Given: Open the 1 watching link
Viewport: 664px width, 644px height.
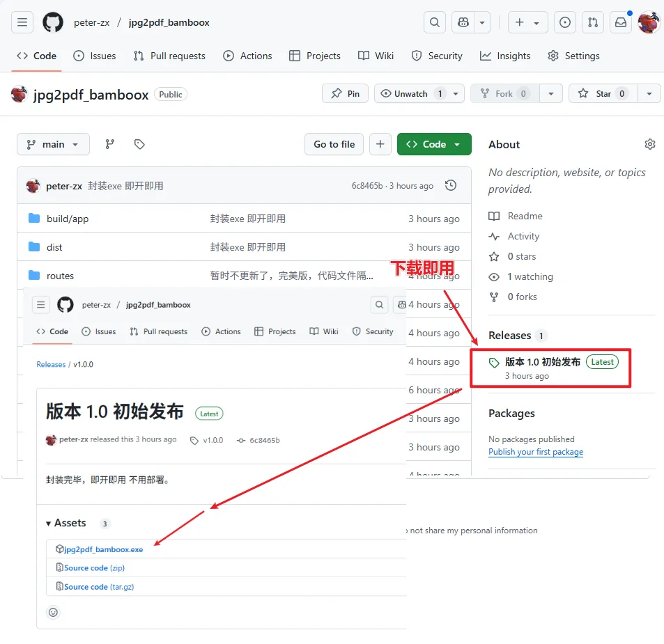Looking at the screenshot, I should tap(521, 276).
